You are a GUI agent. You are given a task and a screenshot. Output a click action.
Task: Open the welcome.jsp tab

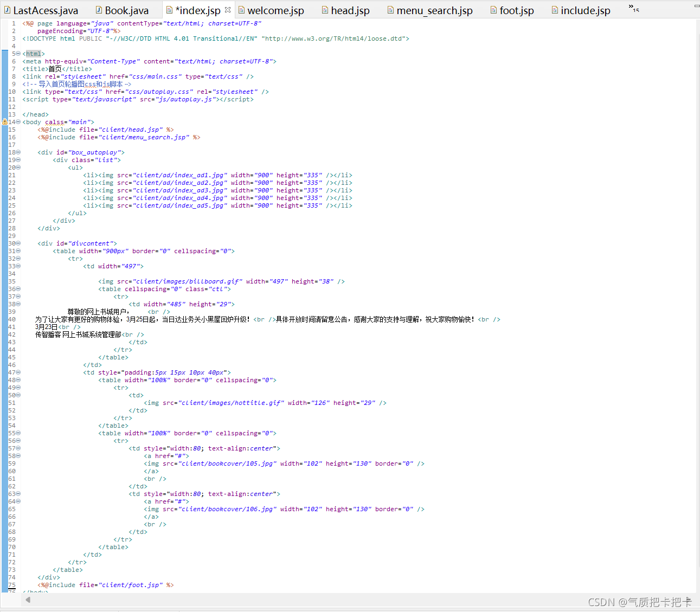click(271, 10)
